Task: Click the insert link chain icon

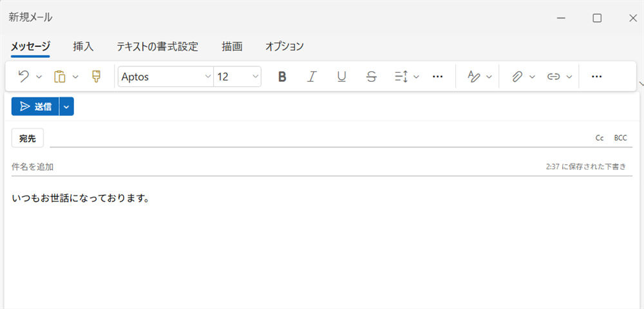Action: [x=553, y=77]
